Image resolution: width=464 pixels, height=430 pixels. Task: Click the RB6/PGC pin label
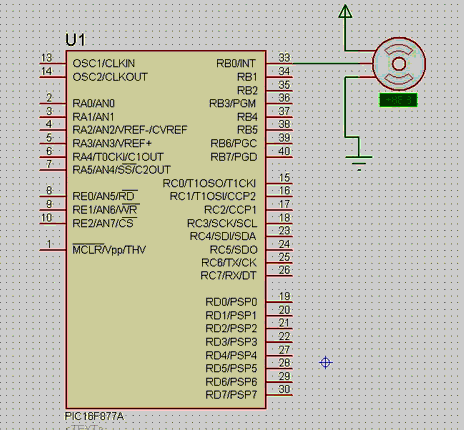point(234,143)
